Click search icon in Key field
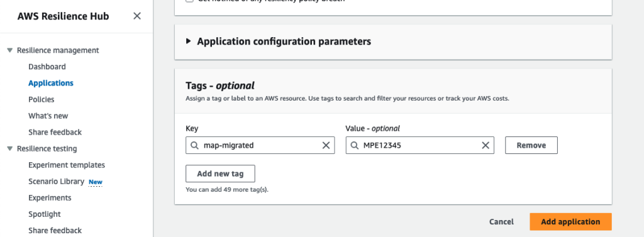The width and height of the screenshot is (644, 237). point(195,145)
